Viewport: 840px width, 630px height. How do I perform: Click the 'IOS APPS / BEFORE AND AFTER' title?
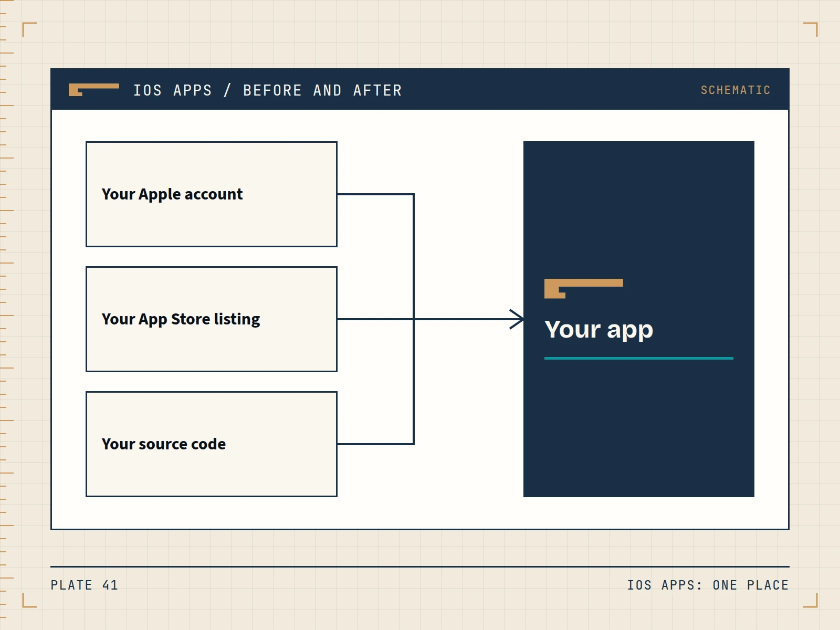(268, 90)
